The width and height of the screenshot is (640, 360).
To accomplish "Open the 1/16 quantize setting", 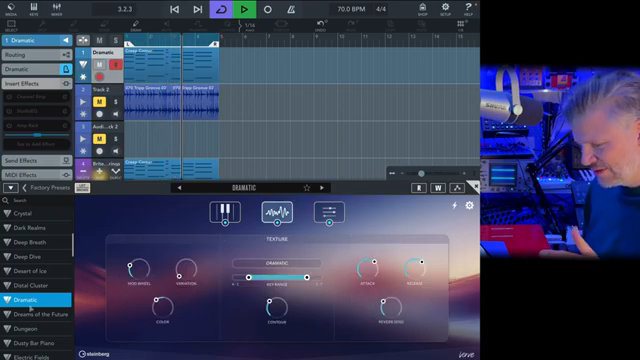I will (x=249, y=26).
